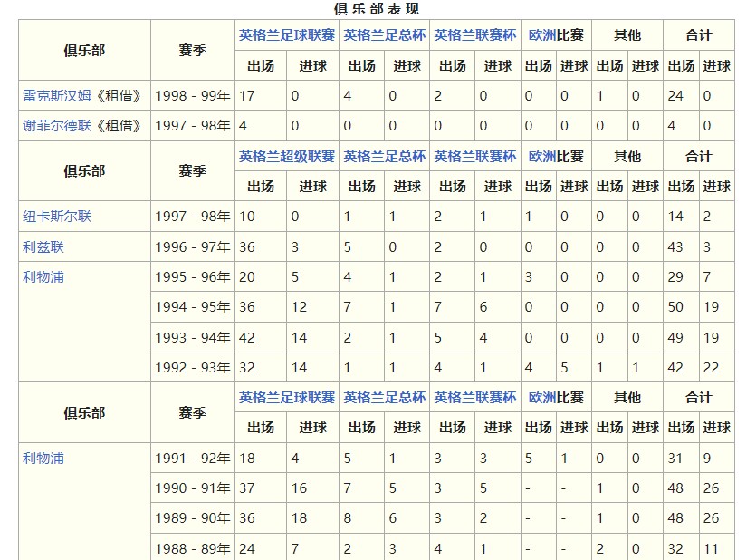Click the 1995 - 96年 season cell
756x560 pixels.
point(193,277)
